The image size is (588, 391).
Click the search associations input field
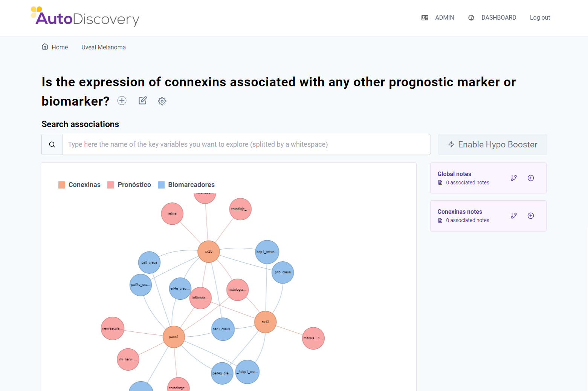[x=246, y=144]
